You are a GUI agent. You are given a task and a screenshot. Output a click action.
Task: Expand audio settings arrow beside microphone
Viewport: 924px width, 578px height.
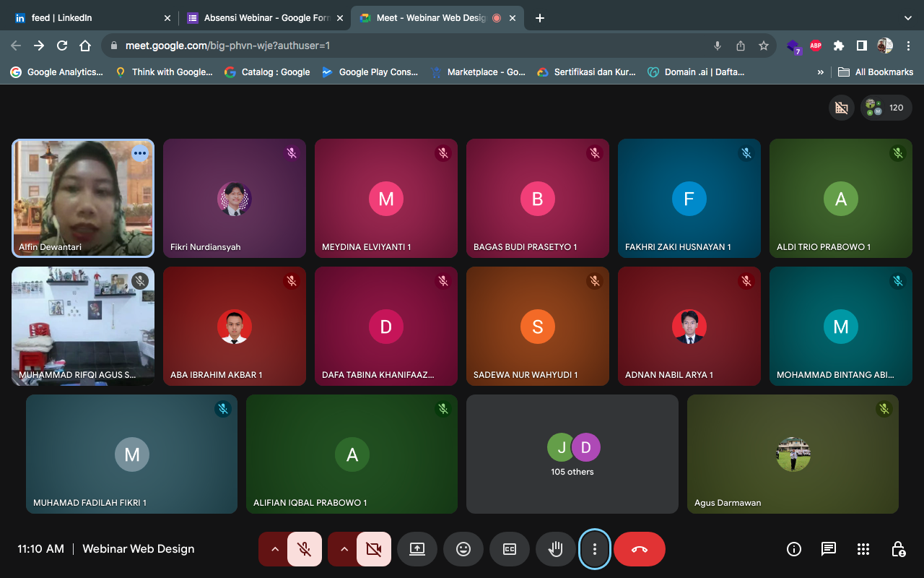(274, 549)
